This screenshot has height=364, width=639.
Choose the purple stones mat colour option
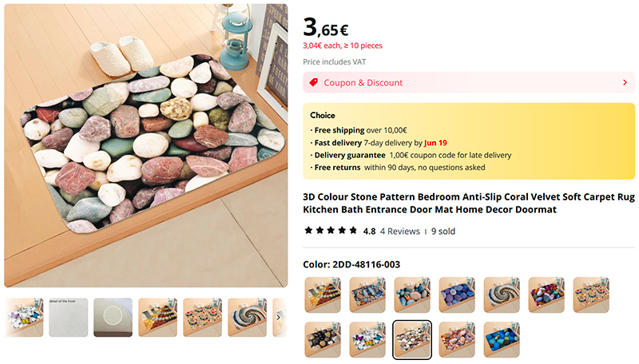pos(457,295)
